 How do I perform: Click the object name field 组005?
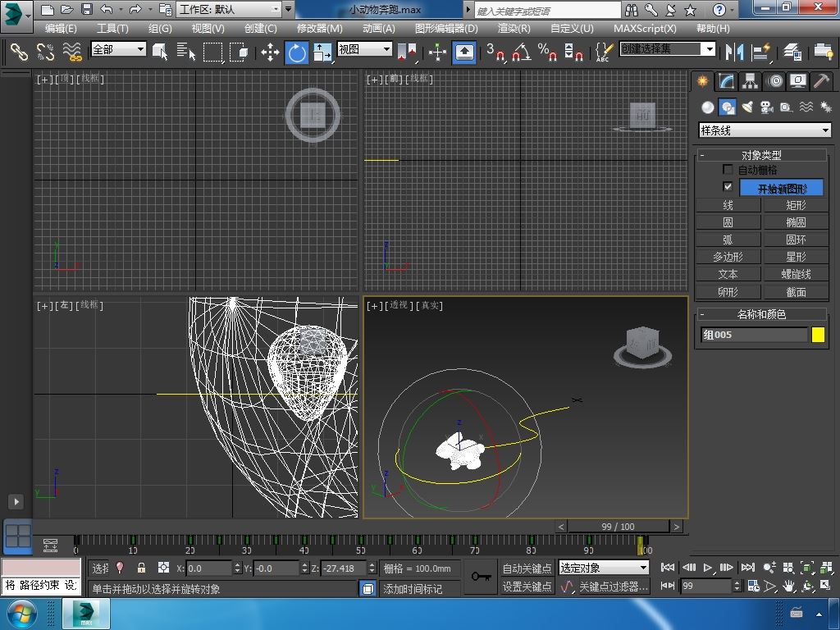(x=754, y=335)
